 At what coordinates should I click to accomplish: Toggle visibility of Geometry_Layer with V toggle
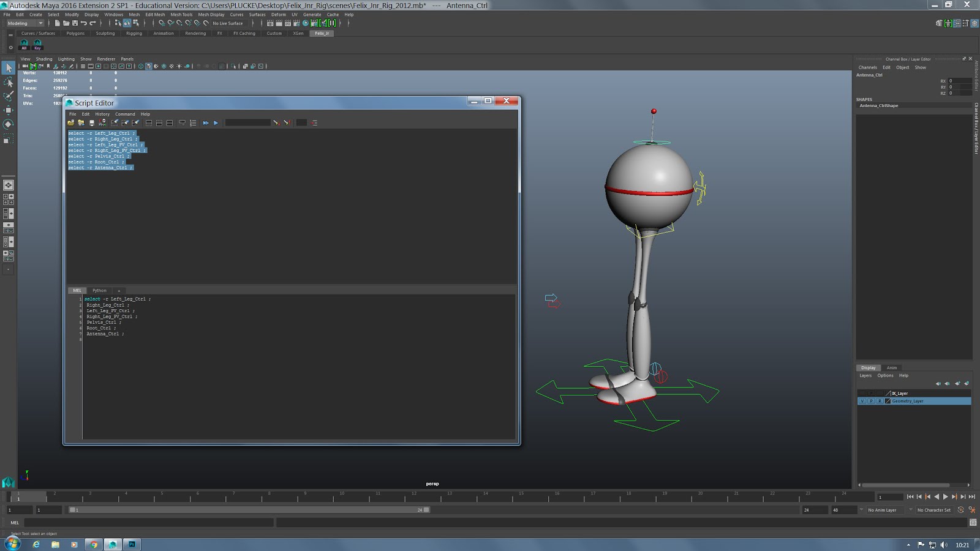coord(862,401)
